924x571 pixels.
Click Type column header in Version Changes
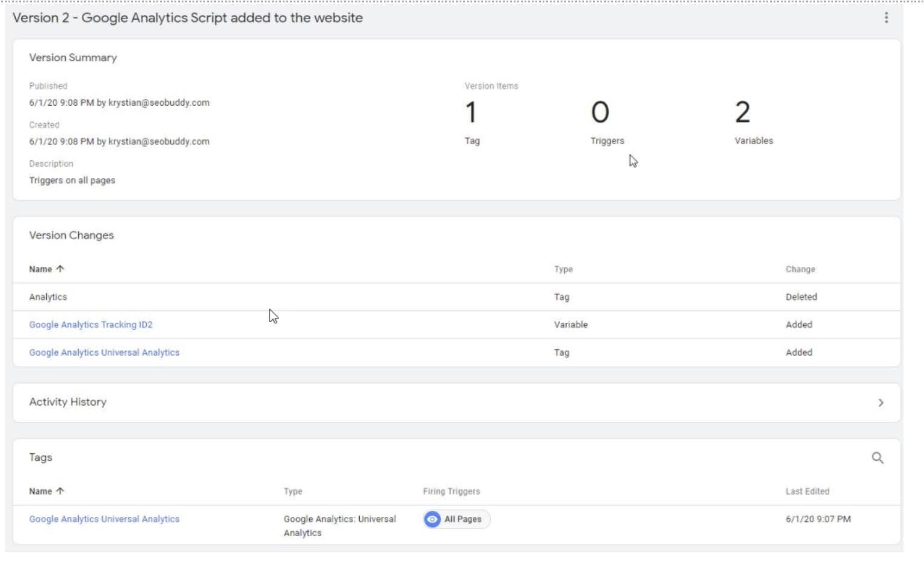(563, 269)
